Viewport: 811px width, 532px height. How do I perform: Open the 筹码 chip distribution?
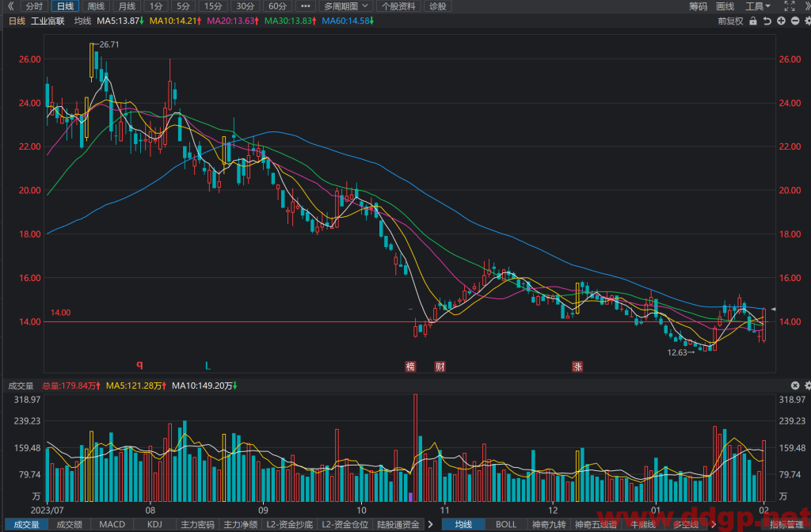pyautogui.click(x=698, y=6)
